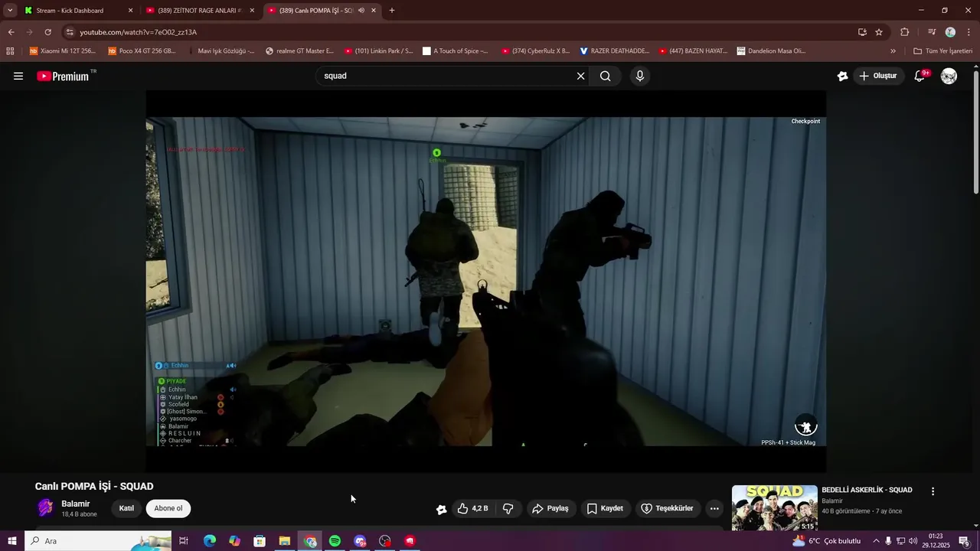
Task: Open the media controls icon in toolbar
Action: (x=932, y=32)
